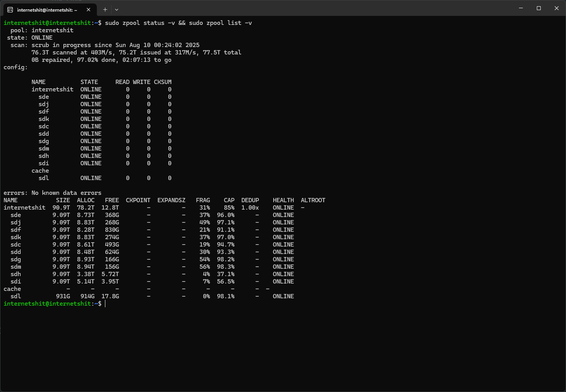Click the "77.5T total" value
This screenshot has width=566, height=392.
click(x=222, y=52)
